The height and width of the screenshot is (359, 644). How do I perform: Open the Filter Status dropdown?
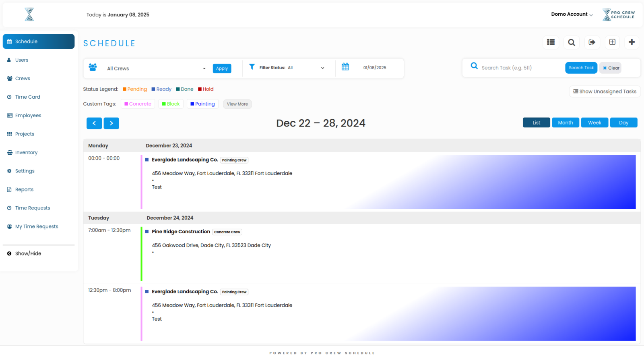291,68
